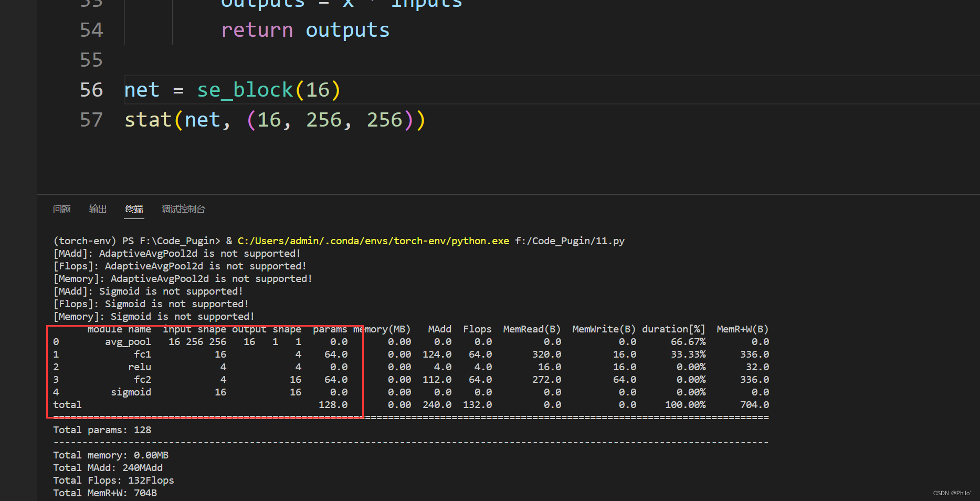Click the 'fc2' module name row

pyautogui.click(x=142, y=380)
